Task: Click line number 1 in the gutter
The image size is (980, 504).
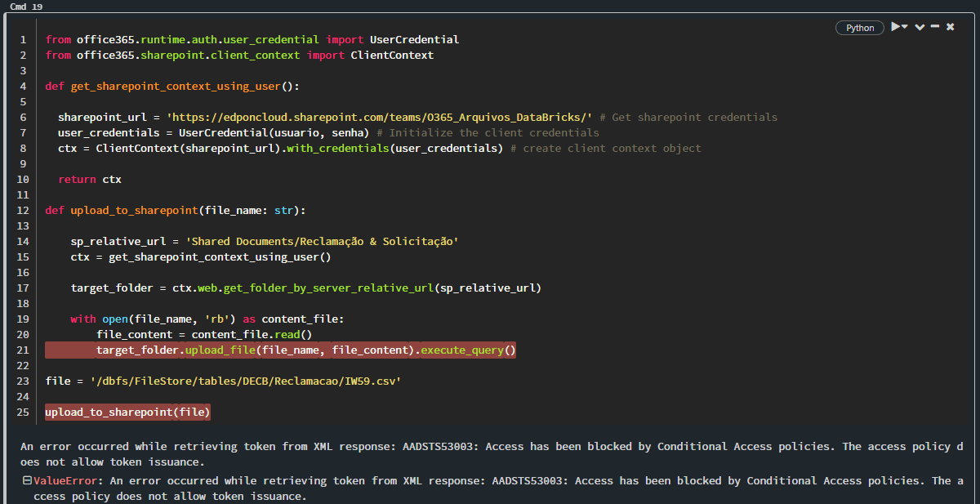Action: 23,39
